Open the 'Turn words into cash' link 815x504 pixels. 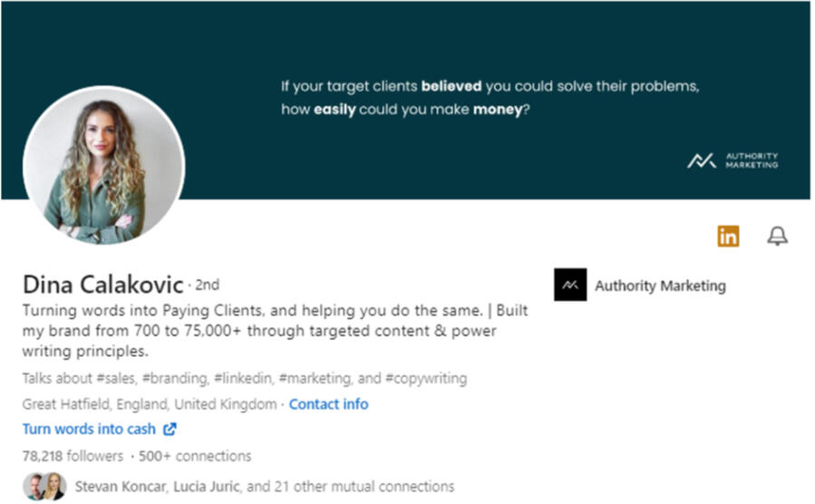point(89,430)
